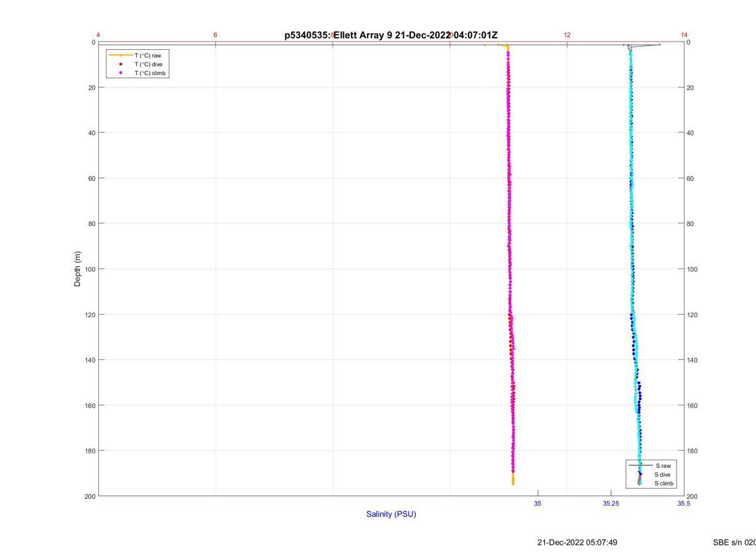Click the grey line sample for S raw
This screenshot has height=558, width=756.
tap(639, 465)
